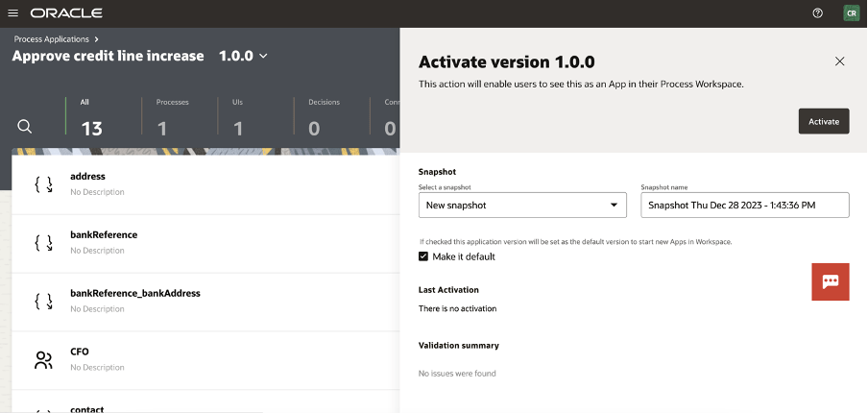Click the bankReference_bankAddress type icon
The image size is (868, 413).
click(x=43, y=302)
